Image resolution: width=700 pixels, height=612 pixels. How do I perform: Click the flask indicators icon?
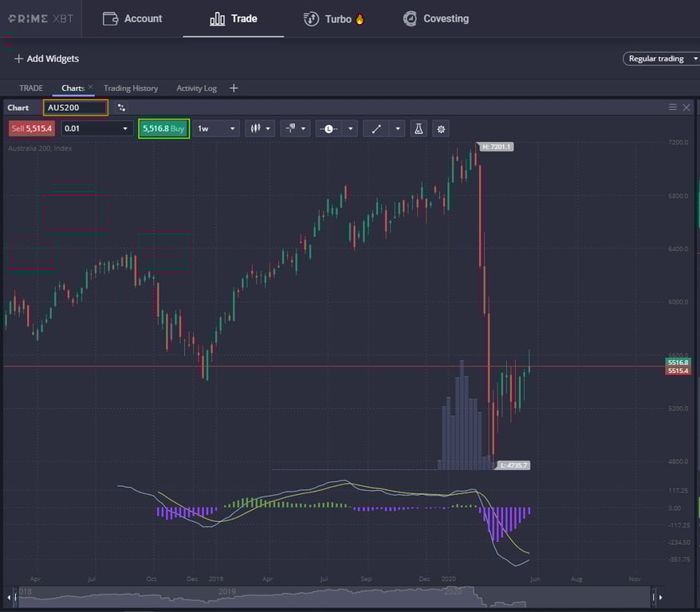418,128
